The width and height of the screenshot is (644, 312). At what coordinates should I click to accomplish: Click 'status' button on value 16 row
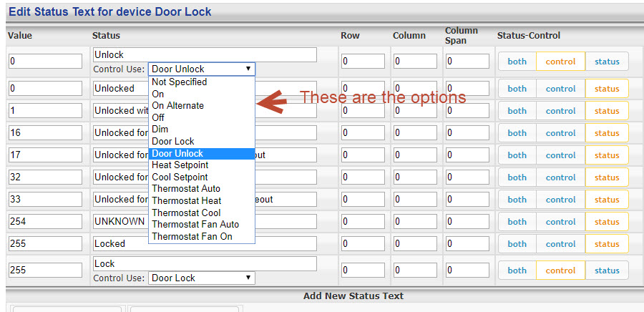point(607,133)
